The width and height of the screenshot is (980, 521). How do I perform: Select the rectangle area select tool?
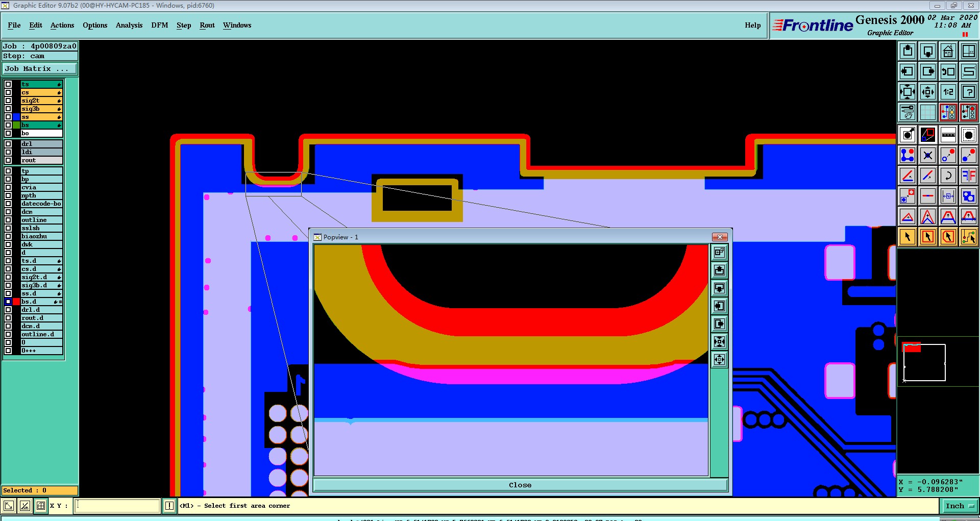tap(928, 237)
